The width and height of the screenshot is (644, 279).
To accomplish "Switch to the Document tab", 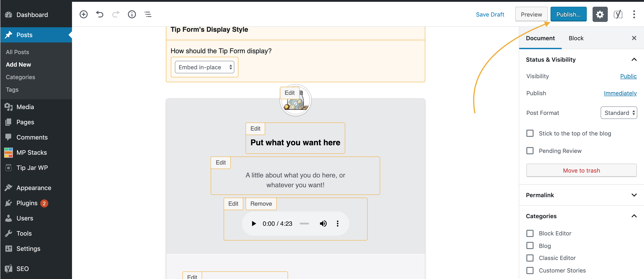I will (x=540, y=38).
